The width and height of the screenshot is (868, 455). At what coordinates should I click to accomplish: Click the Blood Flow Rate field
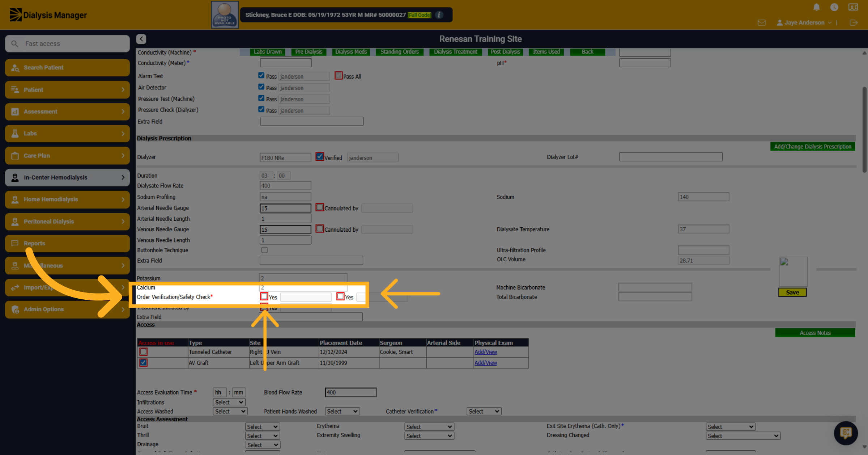pyautogui.click(x=350, y=392)
